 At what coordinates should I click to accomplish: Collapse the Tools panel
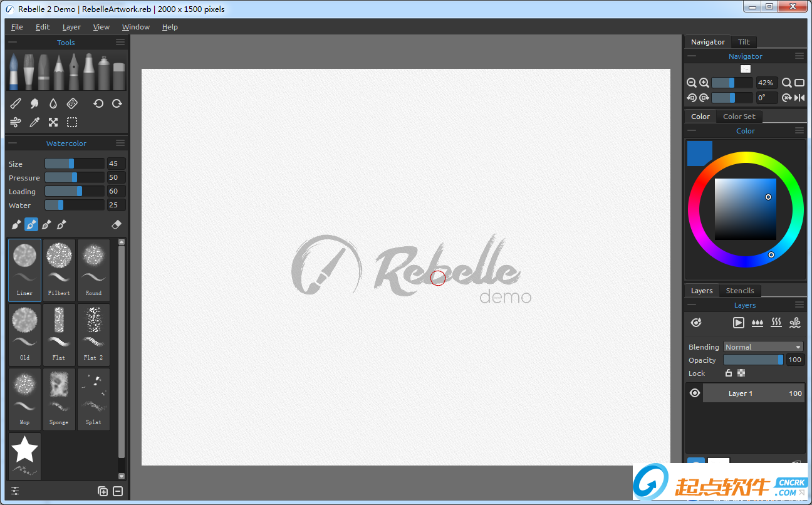click(x=13, y=42)
